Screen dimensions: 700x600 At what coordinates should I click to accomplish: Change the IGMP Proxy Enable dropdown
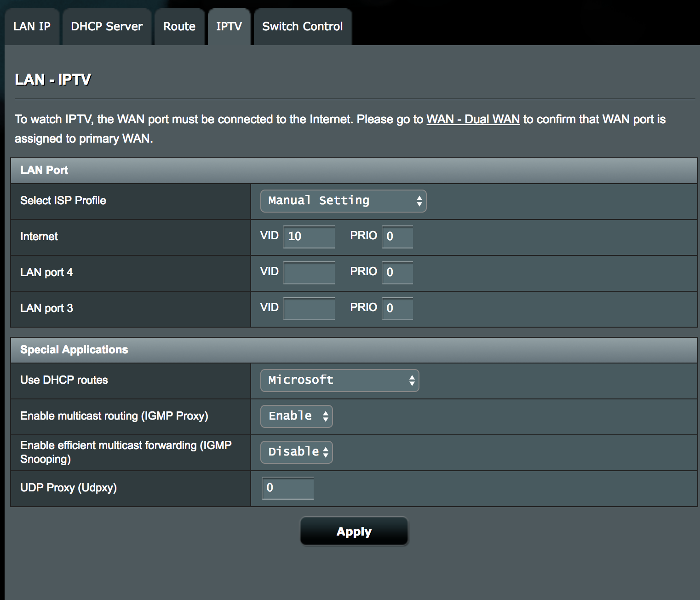pyautogui.click(x=296, y=416)
